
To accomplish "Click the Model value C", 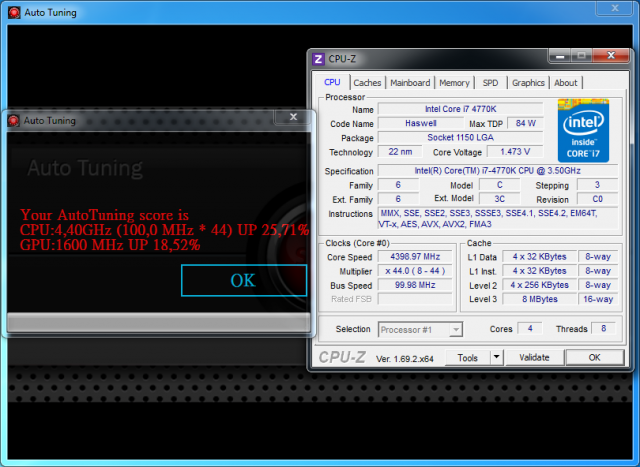I will coord(500,185).
